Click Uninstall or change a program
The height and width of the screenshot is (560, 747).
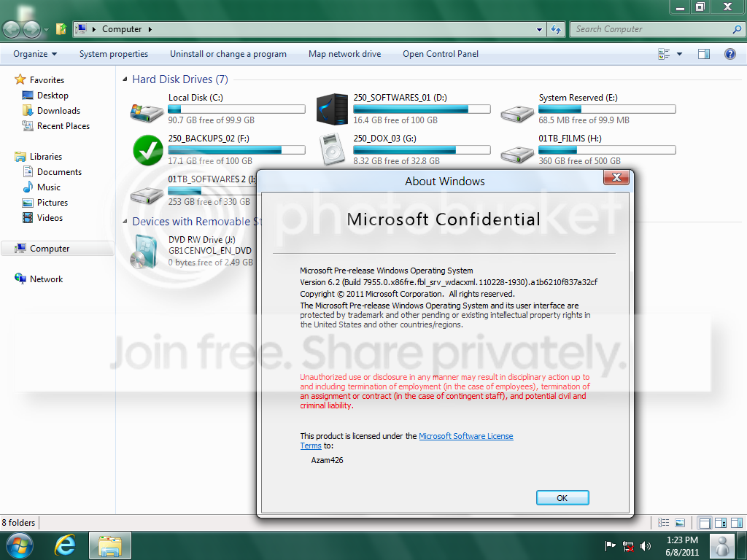click(228, 54)
